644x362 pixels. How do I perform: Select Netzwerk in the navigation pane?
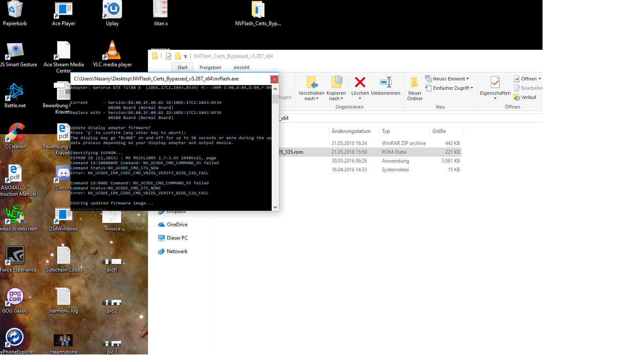coord(173,251)
